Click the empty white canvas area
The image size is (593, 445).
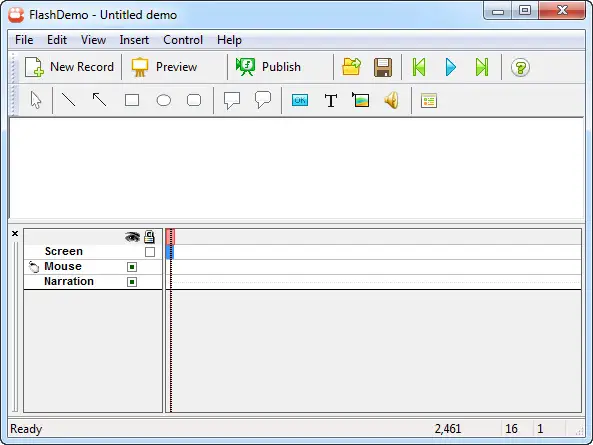296,168
